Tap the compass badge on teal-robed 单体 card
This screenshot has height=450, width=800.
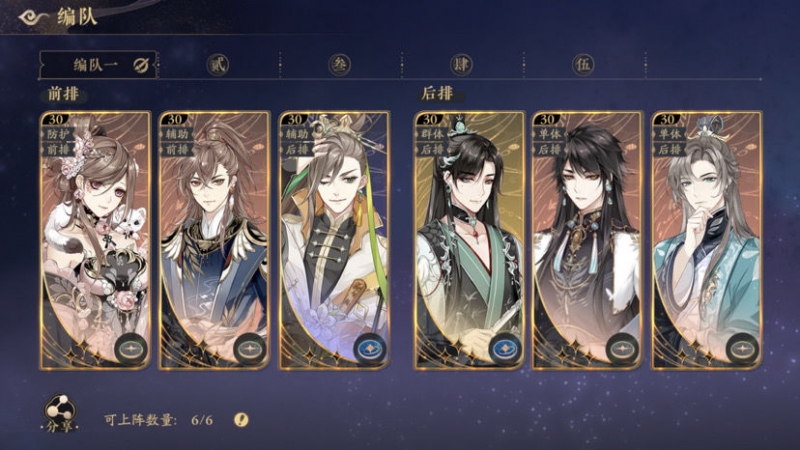(742, 349)
